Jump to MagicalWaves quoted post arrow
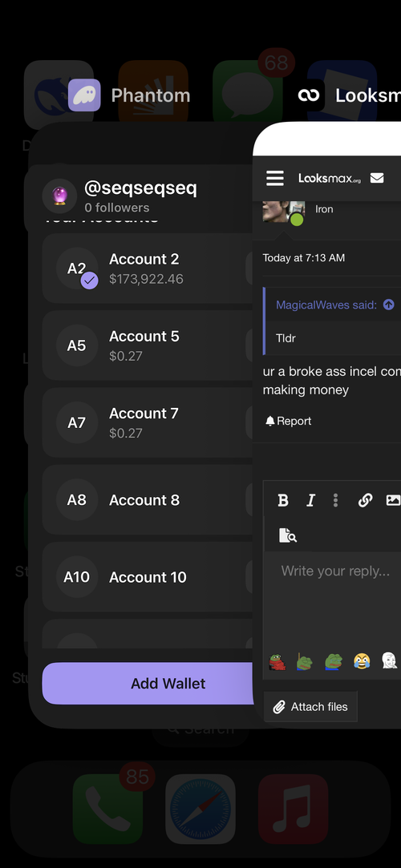The image size is (401, 868). [x=389, y=305]
